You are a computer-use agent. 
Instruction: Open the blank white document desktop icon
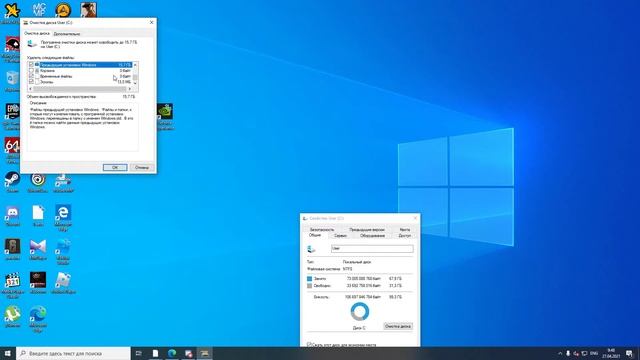point(38,213)
